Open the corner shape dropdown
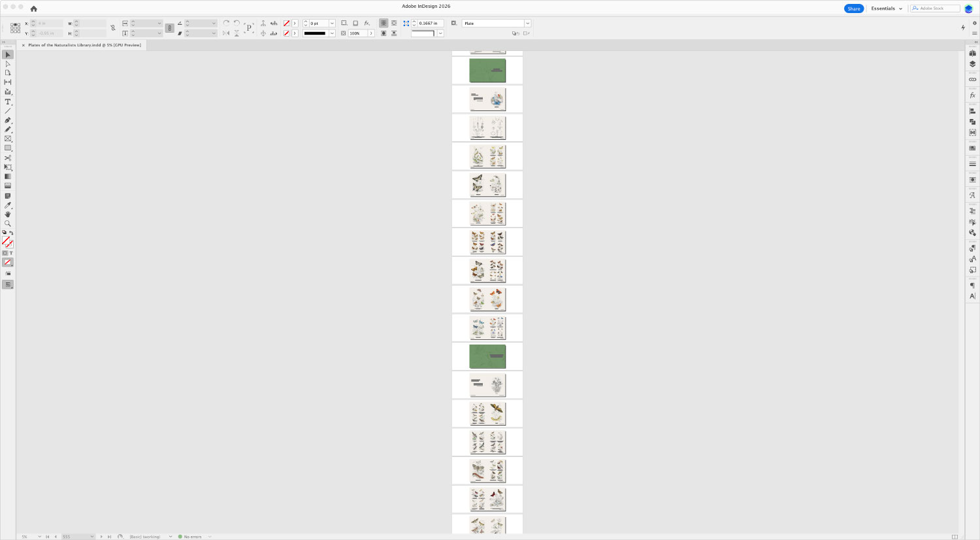Screen dimensions: 980x540 [440, 33]
